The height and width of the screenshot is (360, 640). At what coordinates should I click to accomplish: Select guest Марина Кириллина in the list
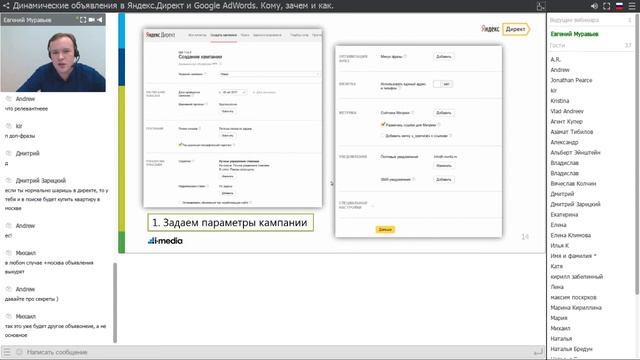tap(576, 307)
